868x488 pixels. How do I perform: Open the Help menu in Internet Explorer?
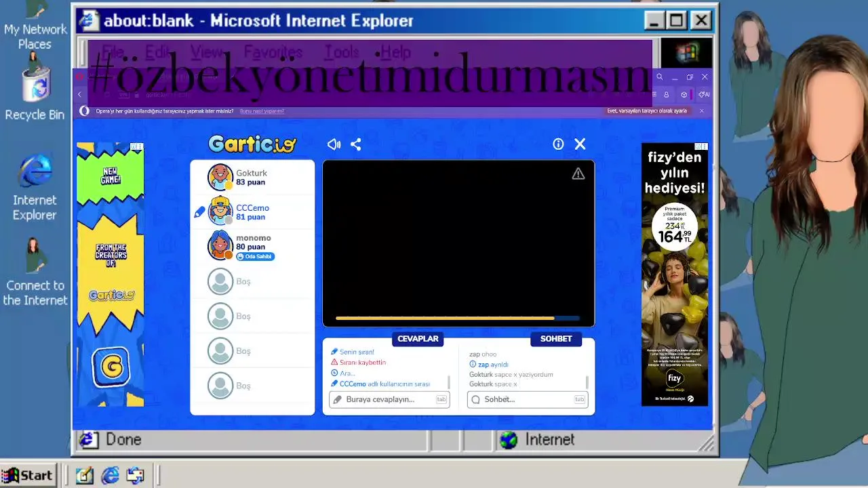coord(395,52)
